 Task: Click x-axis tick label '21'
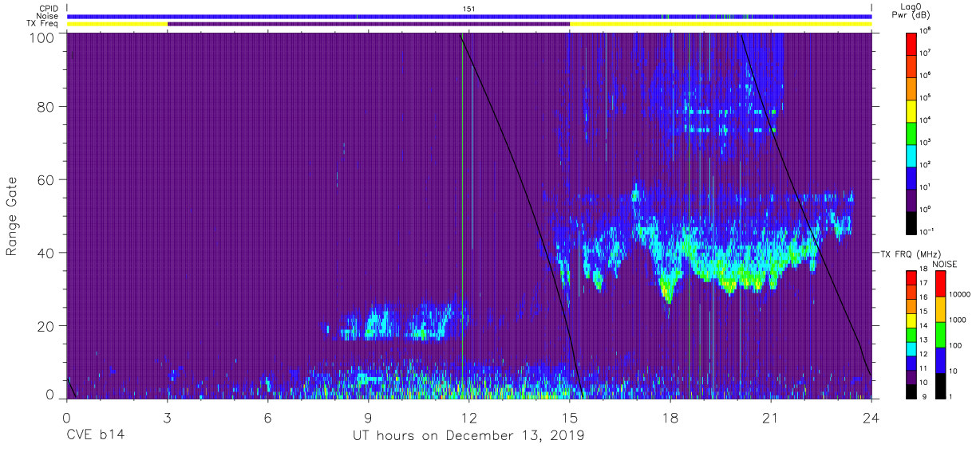771,416
